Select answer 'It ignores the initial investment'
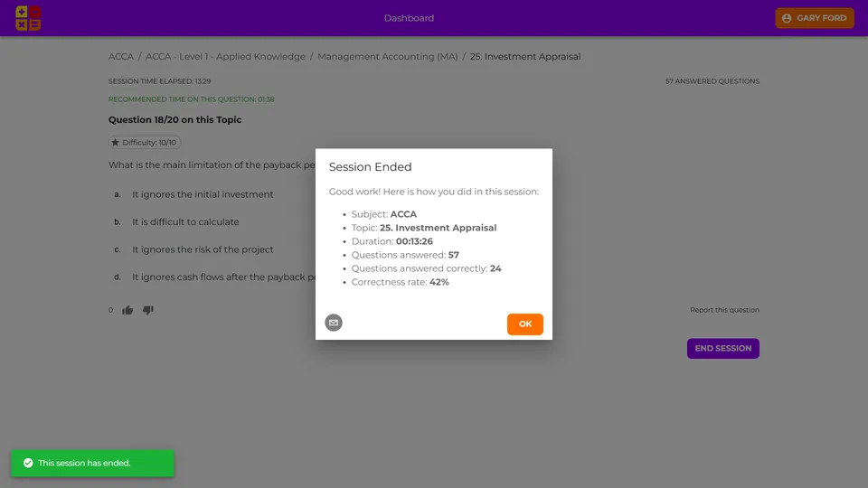Viewport: 868px width, 488px height. pos(203,194)
